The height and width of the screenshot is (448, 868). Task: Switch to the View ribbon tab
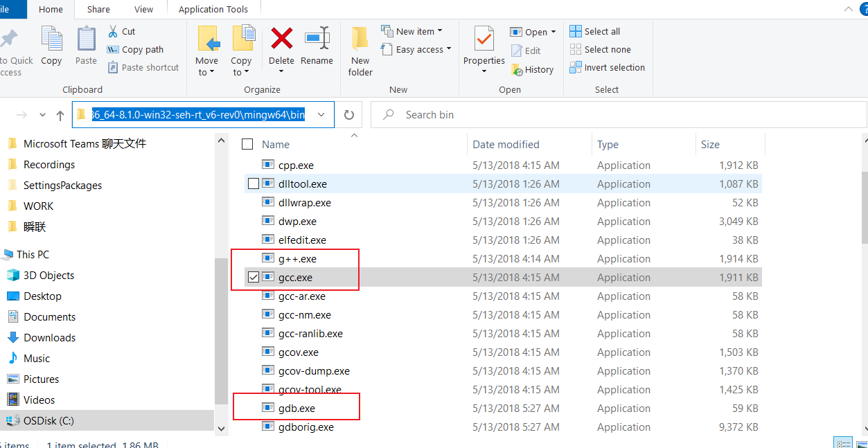[144, 10]
